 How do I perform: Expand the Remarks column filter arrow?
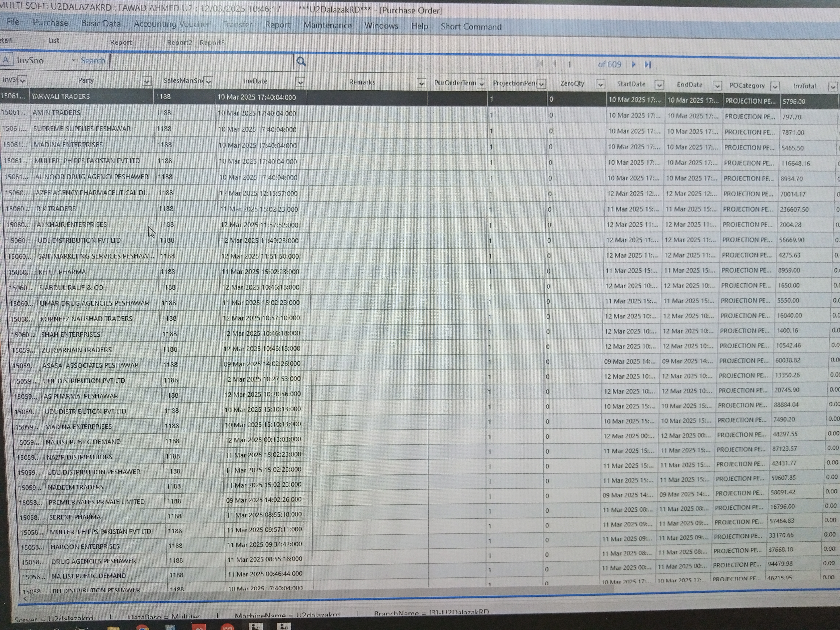pos(421,83)
